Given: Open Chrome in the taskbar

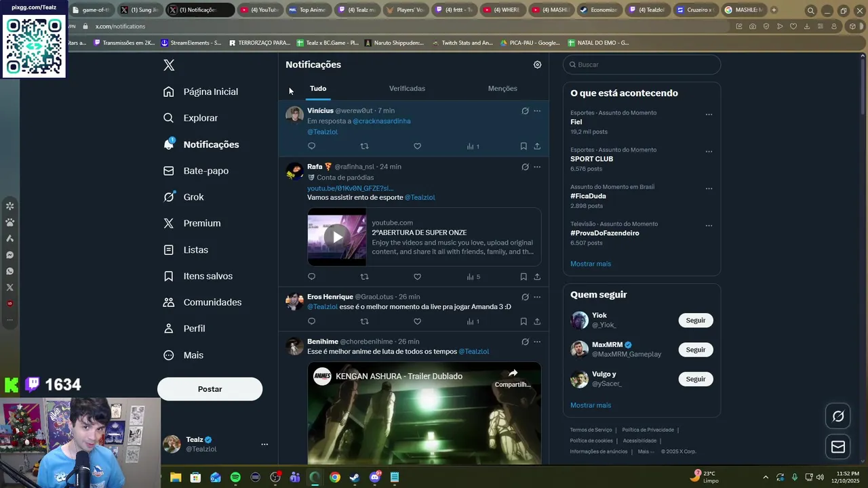Looking at the screenshot, I should click(x=335, y=477).
